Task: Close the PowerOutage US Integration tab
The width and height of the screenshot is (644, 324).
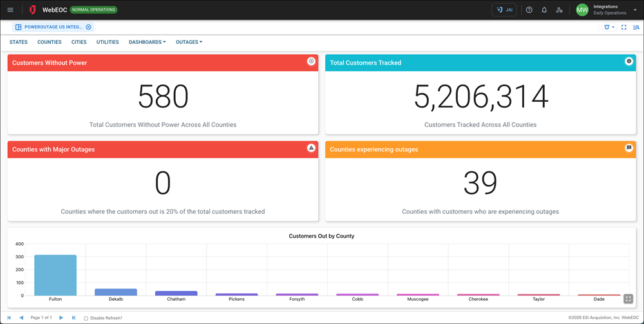Action: (88, 27)
